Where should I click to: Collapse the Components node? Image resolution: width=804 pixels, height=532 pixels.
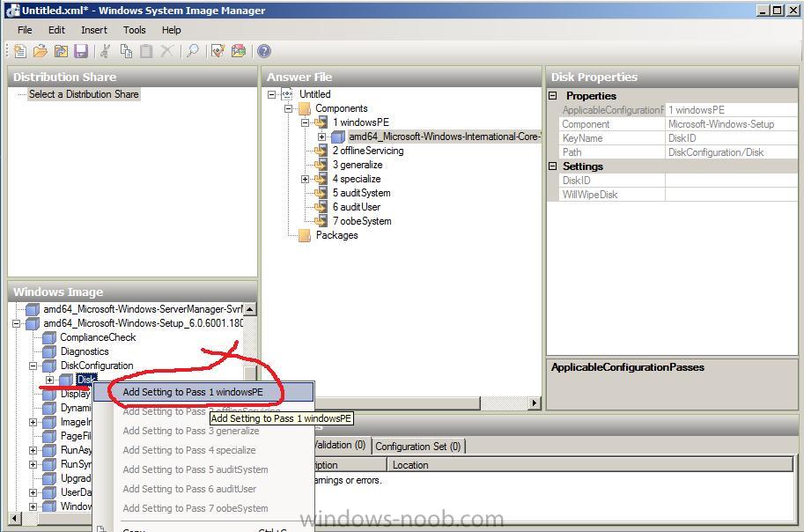coord(288,108)
